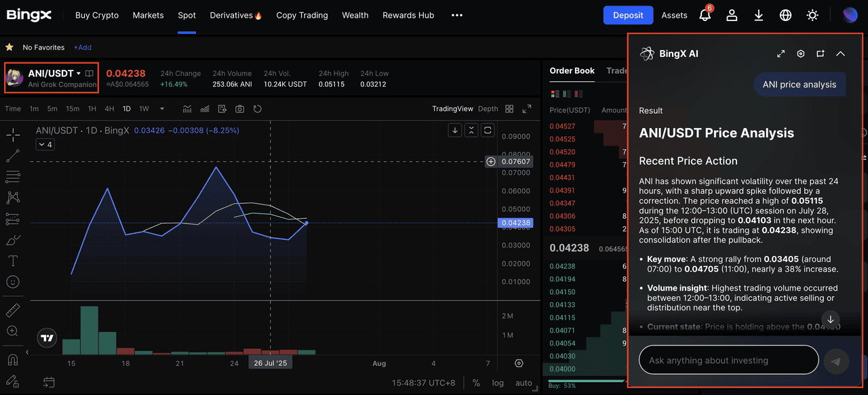868x395 pixels.
Task: Open the chart indicators icon
Action: click(x=187, y=109)
